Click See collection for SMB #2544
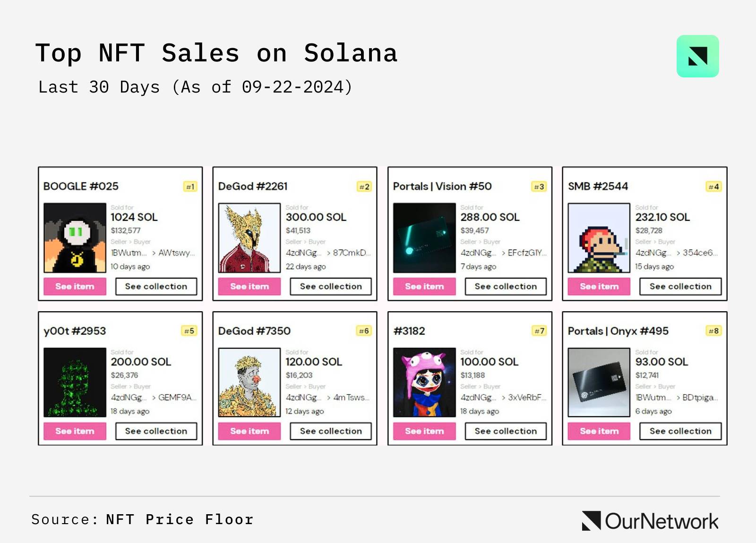The width and height of the screenshot is (756, 543). pos(680,287)
